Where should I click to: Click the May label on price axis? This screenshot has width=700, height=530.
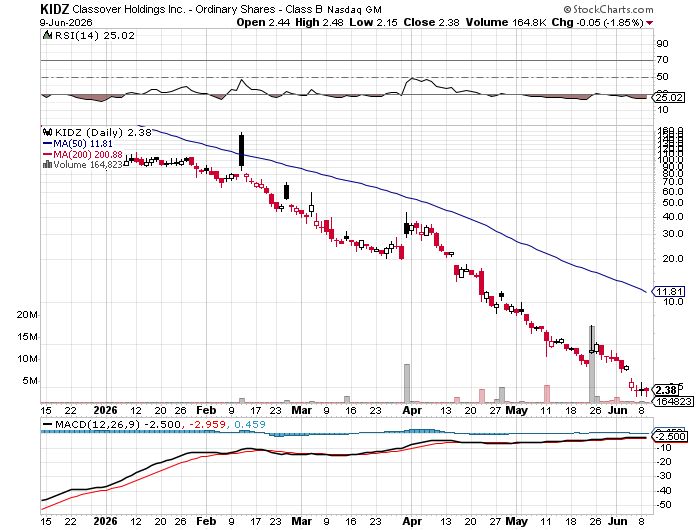pos(517,410)
